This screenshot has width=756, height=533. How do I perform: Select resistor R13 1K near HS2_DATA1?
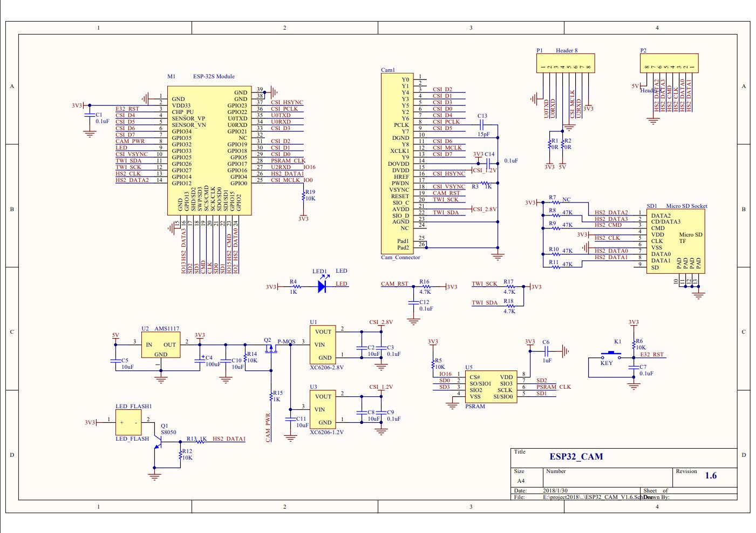pos(199,442)
